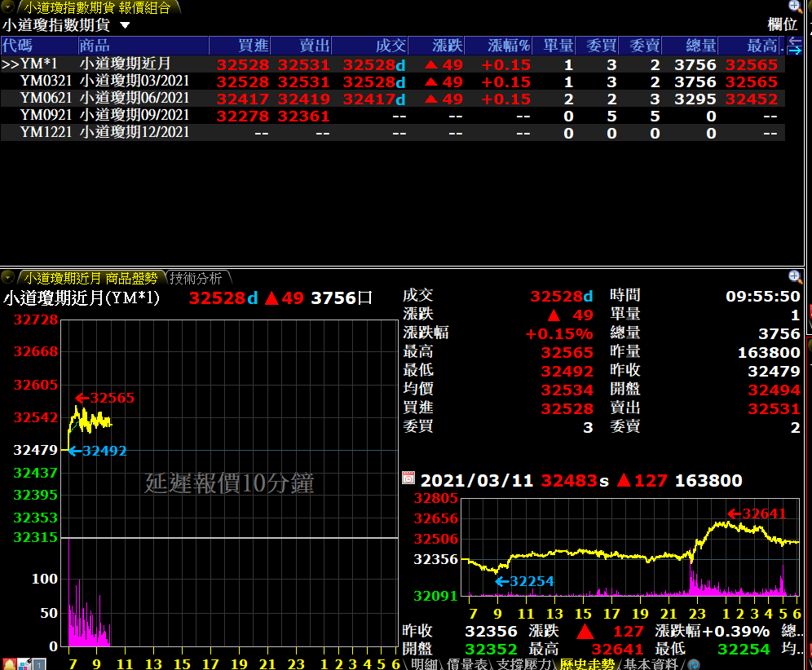Click the 欄位 columns button
This screenshot has width=812, height=670.
pos(782,25)
